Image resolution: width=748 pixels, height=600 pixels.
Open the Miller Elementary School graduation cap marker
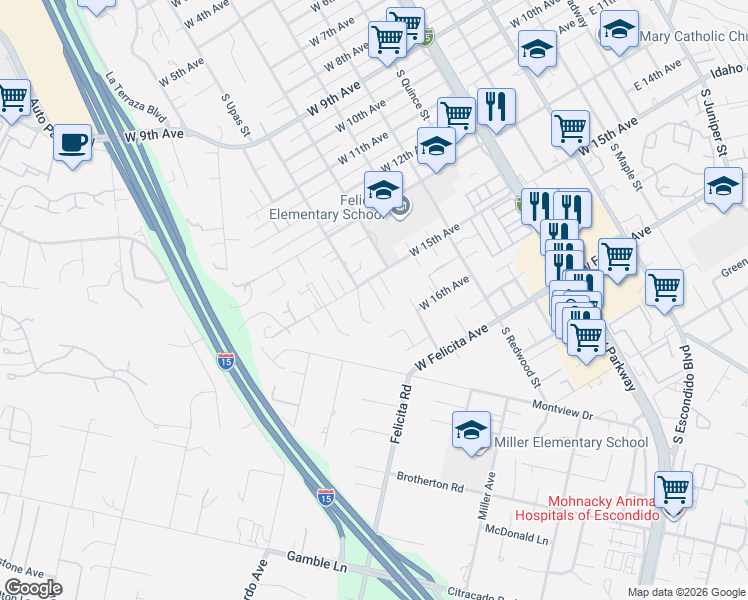[471, 431]
